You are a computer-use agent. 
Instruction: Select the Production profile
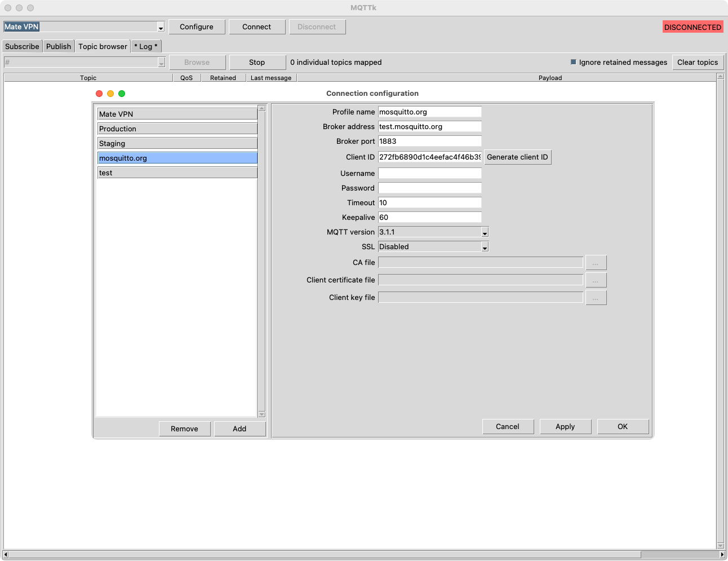pos(177,129)
